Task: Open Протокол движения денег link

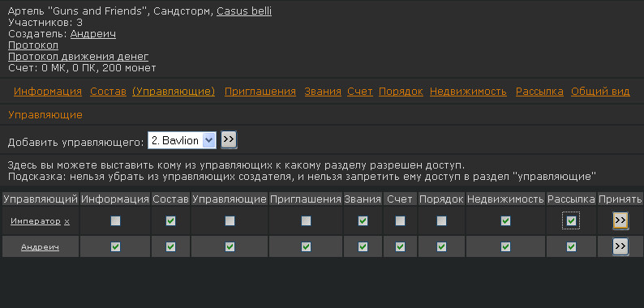Action: [x=79, y=57]
